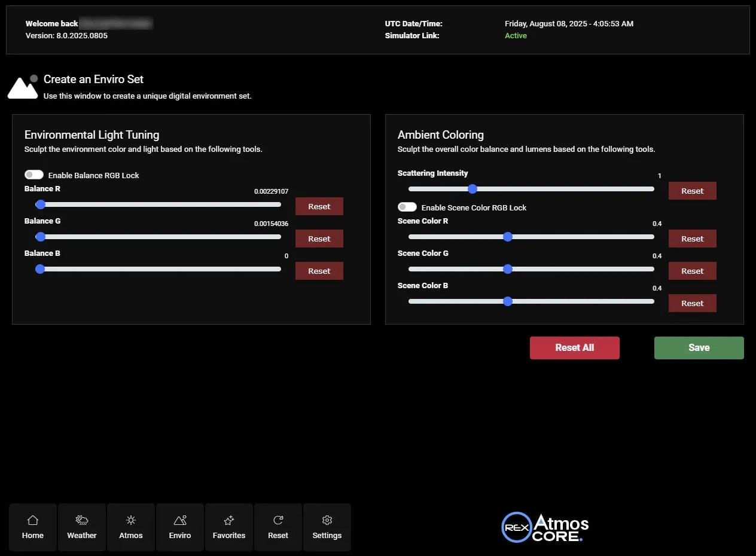This screenshot has width=756, height=556.
Task: Reset the Balance B value
Action: pos(319,270)
